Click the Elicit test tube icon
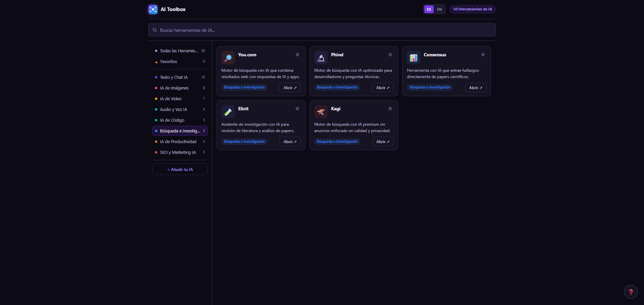644x305 pixels. pyautogui.click(x=228, y=112)
